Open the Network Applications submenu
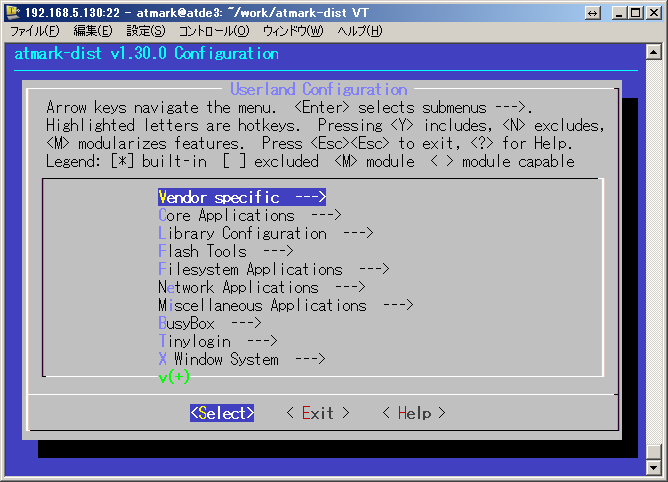The image size is (668, 482). tap(261, 287)
